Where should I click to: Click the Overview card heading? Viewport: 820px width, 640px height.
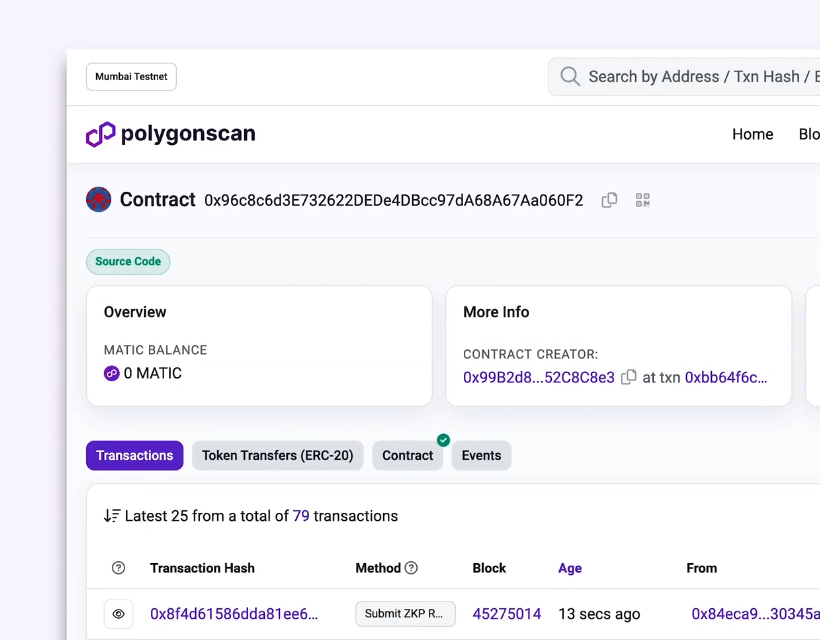pos(135,312)
